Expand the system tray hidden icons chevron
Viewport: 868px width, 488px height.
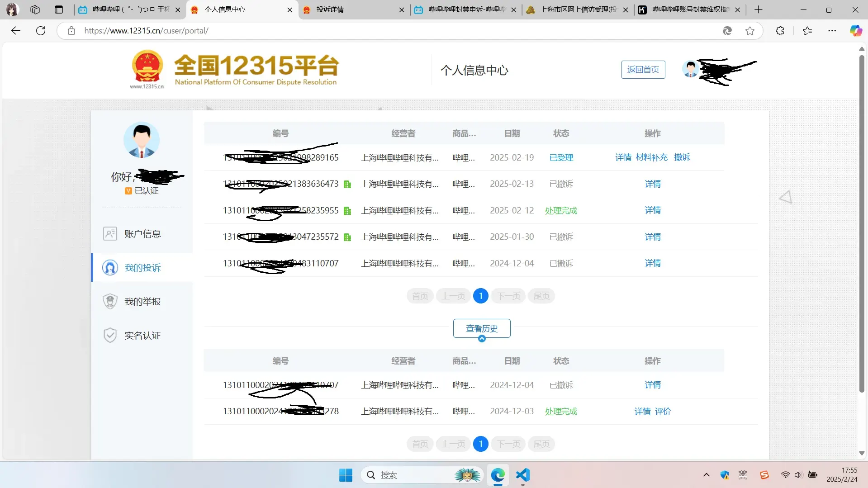tap(706, 475)
